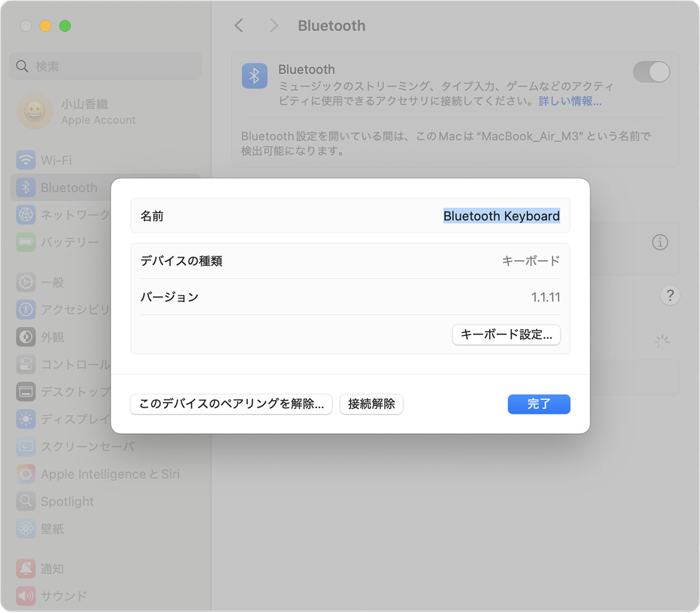Viewport: 700px width, 613px height.
Task: Open the Apple Intelligence と Siri icon
Action: 26,474
